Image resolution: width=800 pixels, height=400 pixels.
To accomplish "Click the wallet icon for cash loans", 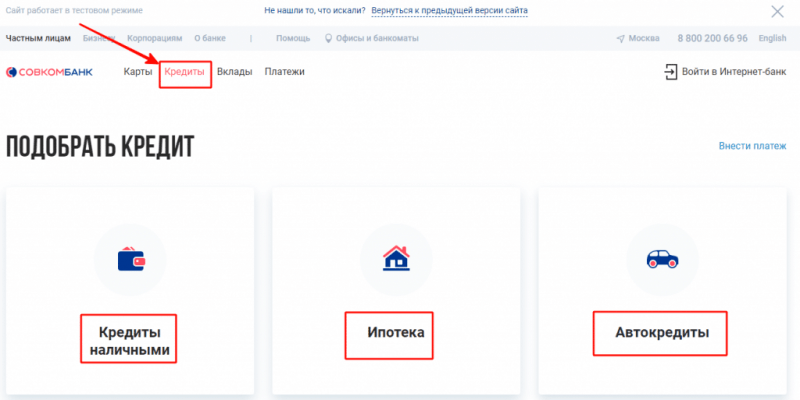I will coord(131,259).
